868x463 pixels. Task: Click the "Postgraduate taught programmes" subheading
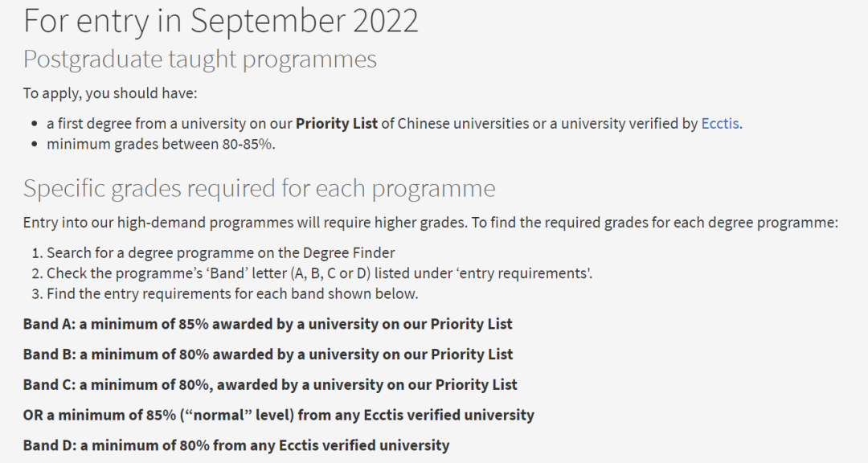199,59
